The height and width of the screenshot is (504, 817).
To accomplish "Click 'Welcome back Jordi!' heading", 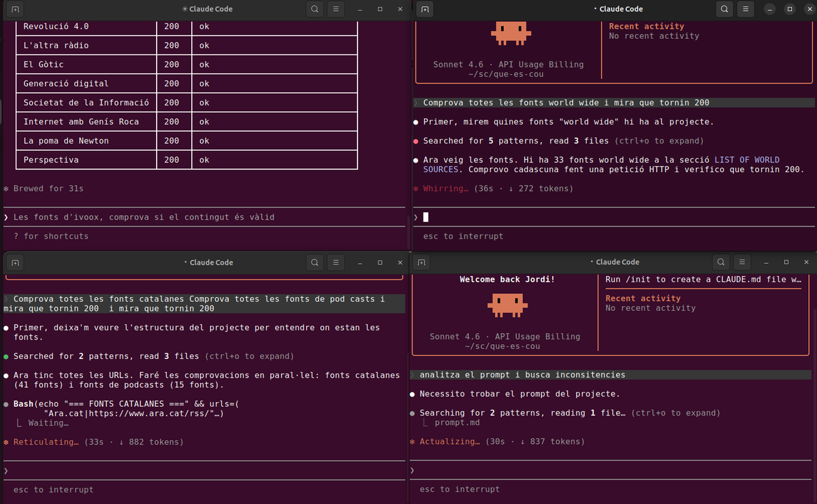I will pos(507,280).
